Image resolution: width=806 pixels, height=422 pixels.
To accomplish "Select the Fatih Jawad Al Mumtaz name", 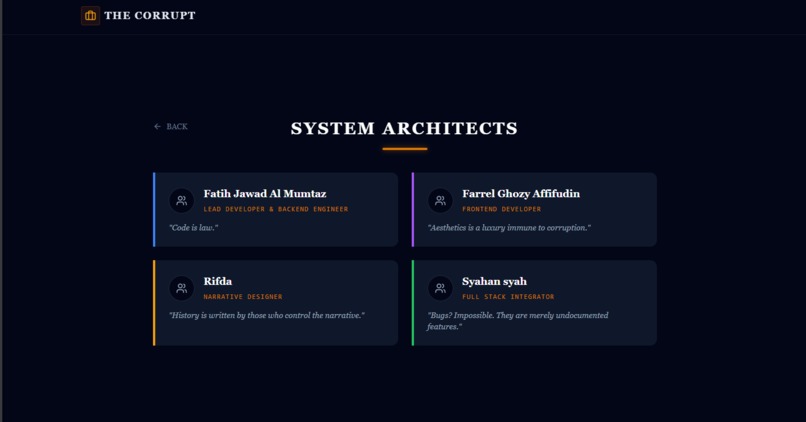I will point(265,194).
